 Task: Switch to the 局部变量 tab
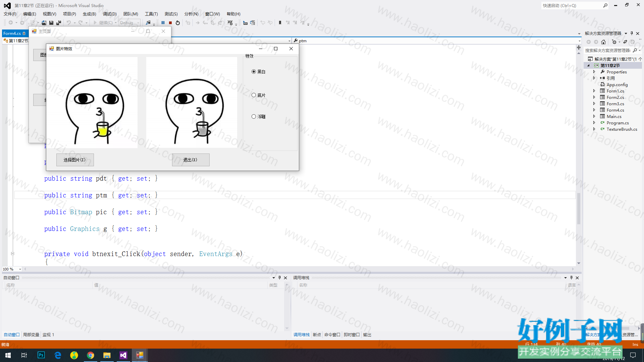pos(31,335)
